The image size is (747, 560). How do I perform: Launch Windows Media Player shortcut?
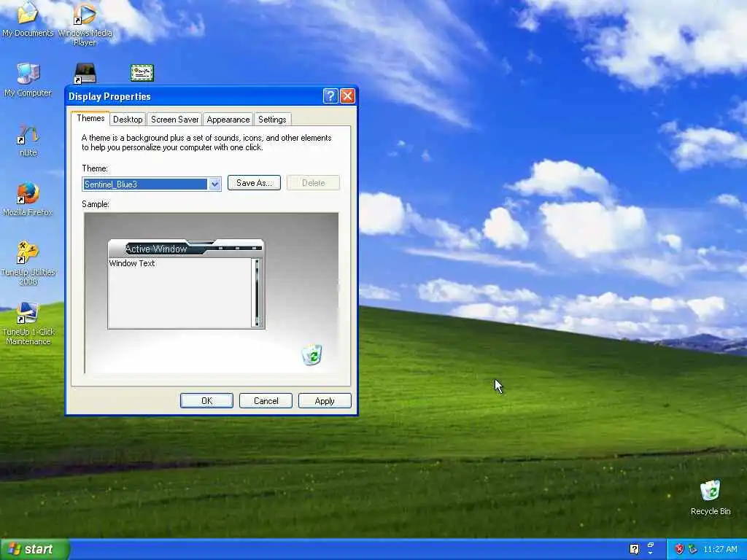tap(85, 24)
